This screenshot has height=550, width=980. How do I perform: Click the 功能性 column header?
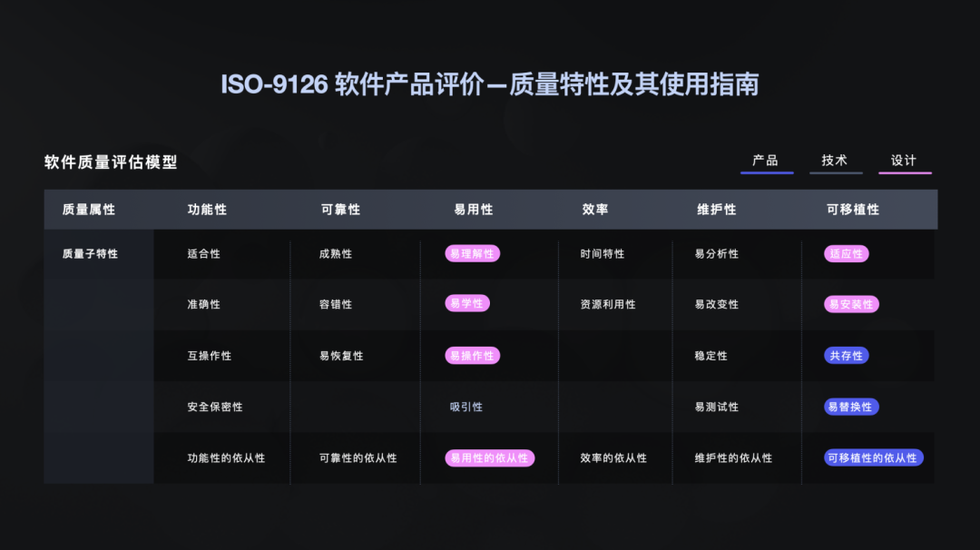pos(208,210)
